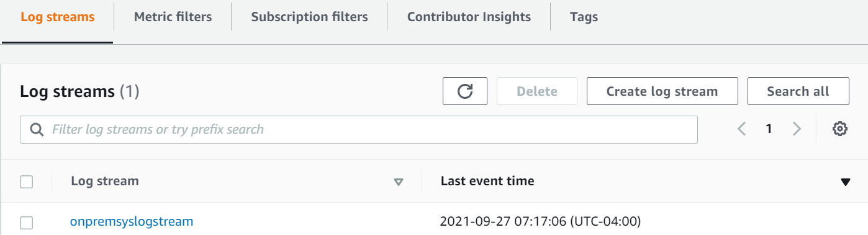Click the Create log stream button

pyautogui.click(x=662, y=91)
